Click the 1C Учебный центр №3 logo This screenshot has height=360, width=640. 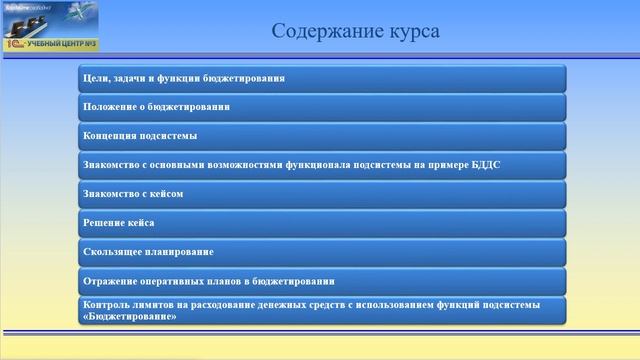click(x=51, y=26)
